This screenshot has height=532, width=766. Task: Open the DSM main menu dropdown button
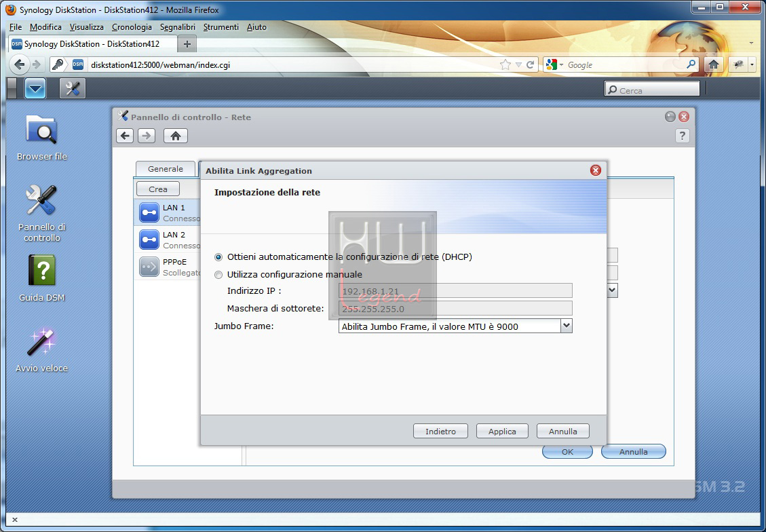point(35,89)
